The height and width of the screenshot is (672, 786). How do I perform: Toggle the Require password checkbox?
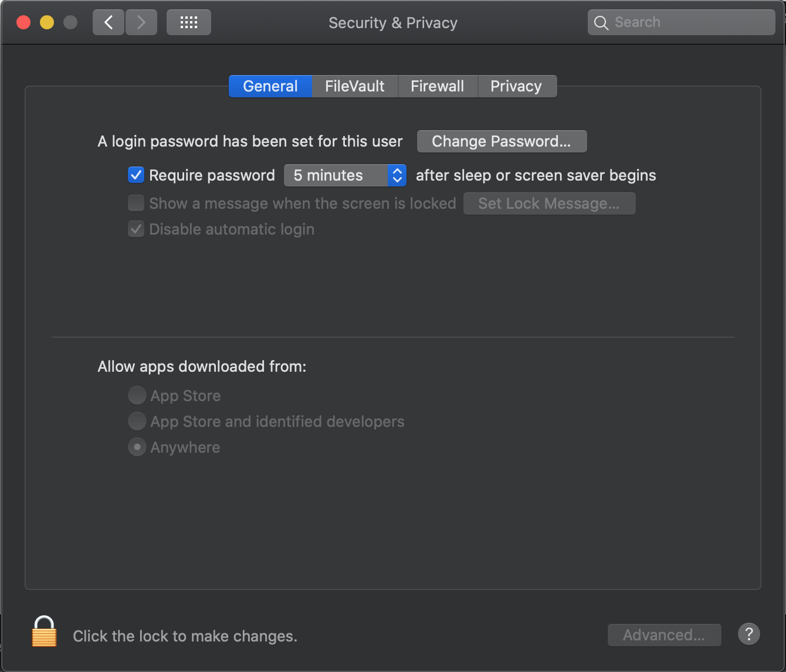pos(136,175)
